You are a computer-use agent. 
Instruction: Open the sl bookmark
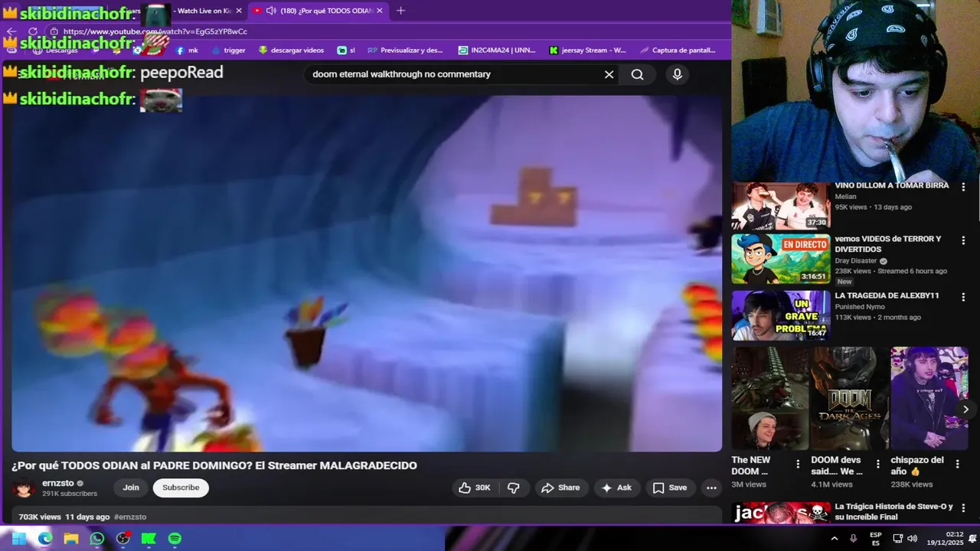(346, 51)
